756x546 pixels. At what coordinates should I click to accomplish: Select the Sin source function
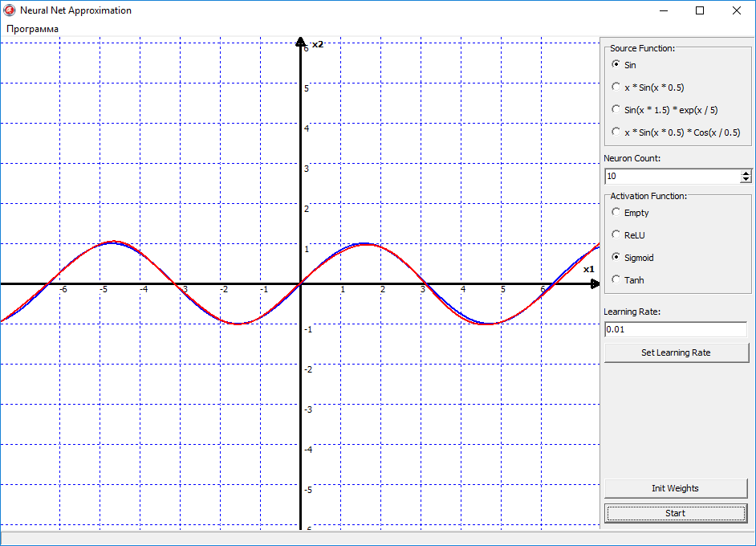point(624,64)
